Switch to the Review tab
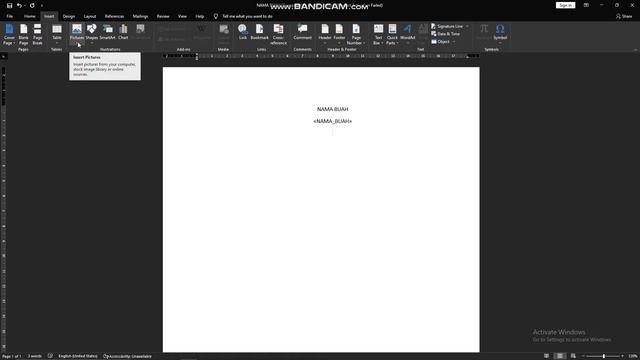Screen dimensions: 640x360 (x=163, y=16)
